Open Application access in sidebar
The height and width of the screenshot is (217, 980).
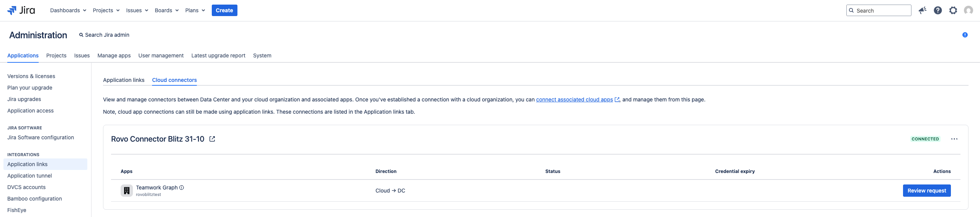pos(31,111)
